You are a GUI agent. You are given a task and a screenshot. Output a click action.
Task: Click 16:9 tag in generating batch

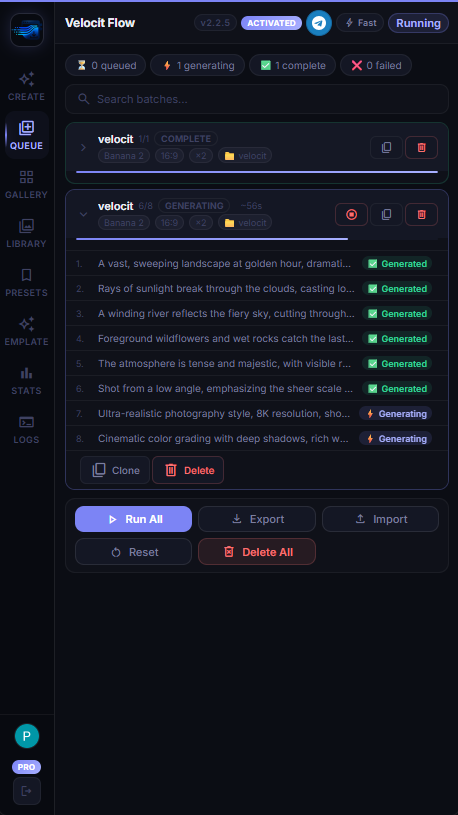169,223
